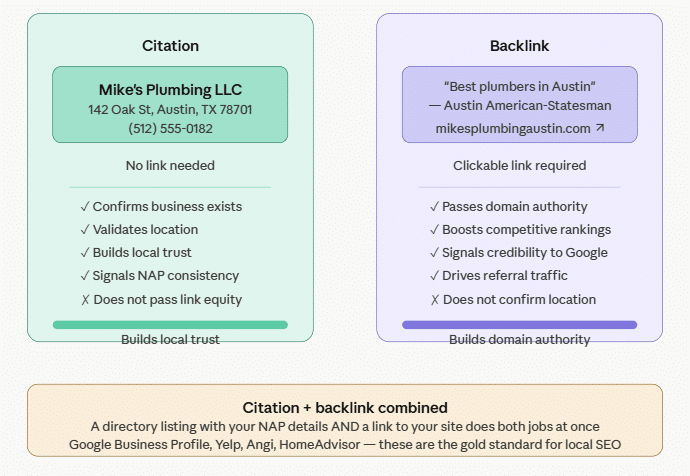Select the Backlink heading
Viewport: 690px width, 476px height.
pyautogui.click(x=519, y=46)
